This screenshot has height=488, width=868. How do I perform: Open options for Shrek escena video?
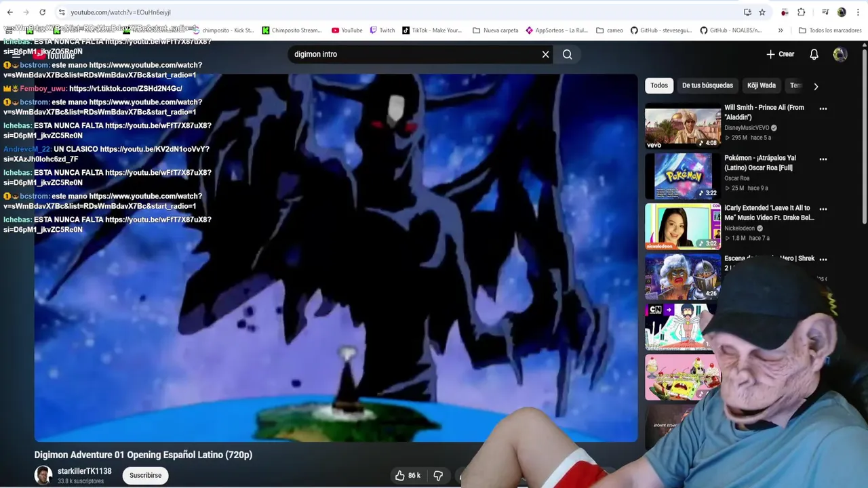click(823, 259)
